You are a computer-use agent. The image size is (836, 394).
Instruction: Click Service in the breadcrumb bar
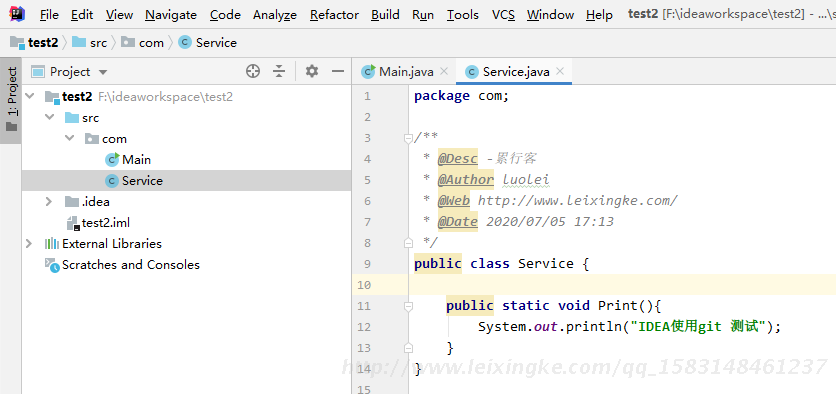pos(208,43)
